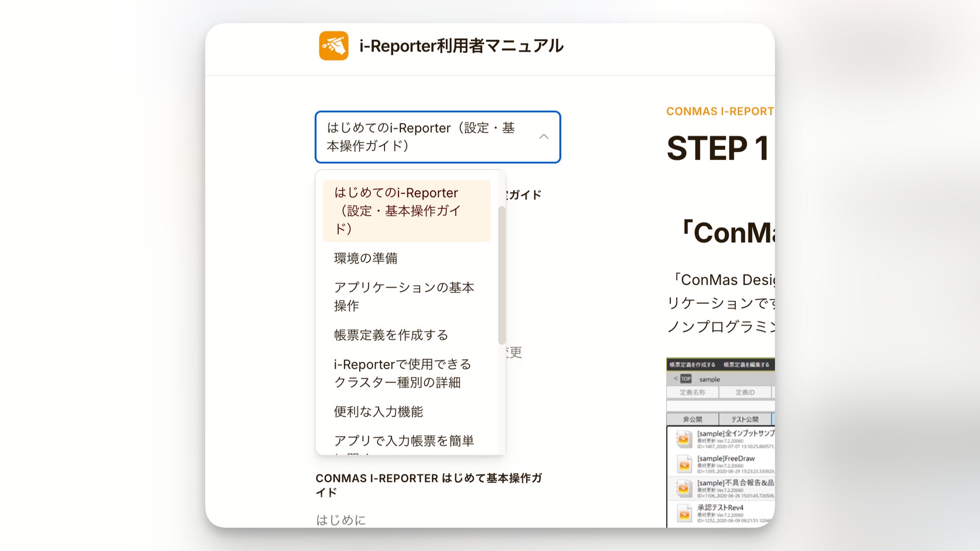Image resolution: width=980 pixels, height=551 pixels.
Task: Pick 帳票定義を作成する from the list
Action: [391, 335]
